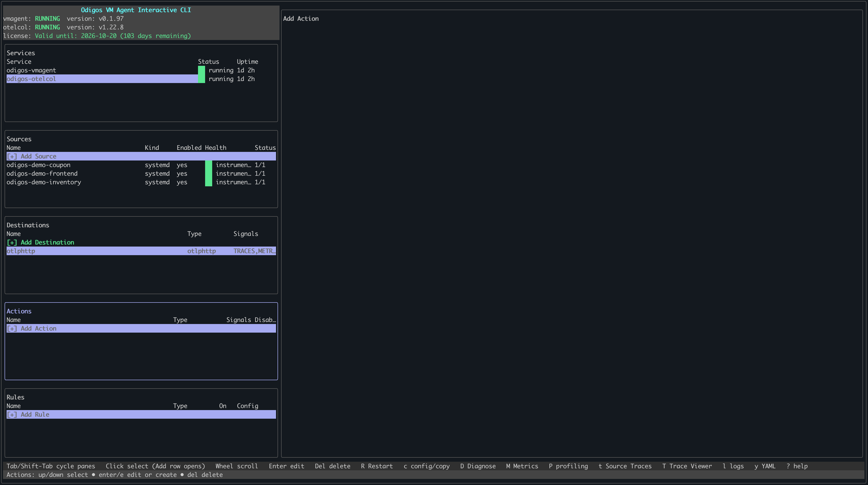
Task: Click the health indicator for odigos-demo-inventory
Action: pos(209,182)
